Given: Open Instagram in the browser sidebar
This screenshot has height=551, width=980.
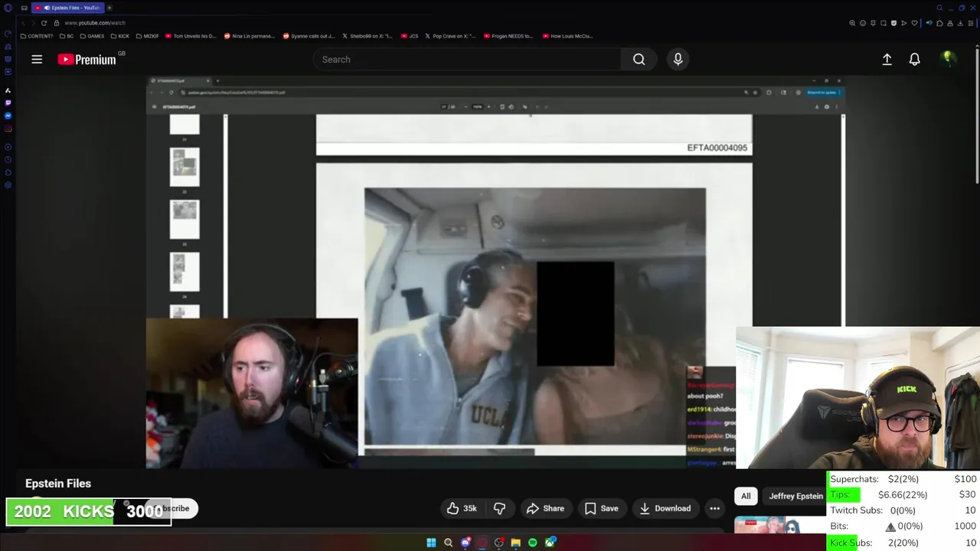Looking at the screenshot, I should pyautogui.click(x=8, y=128).
